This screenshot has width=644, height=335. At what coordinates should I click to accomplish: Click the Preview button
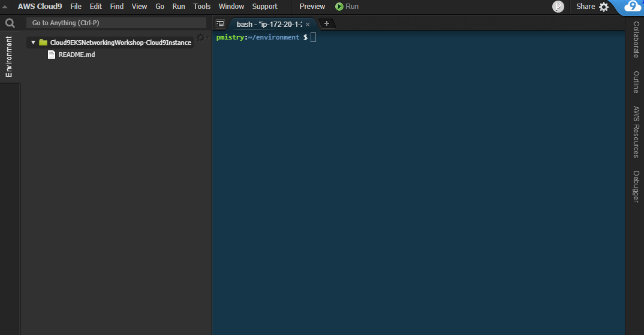pyautogui.click(x=312, y=7)
